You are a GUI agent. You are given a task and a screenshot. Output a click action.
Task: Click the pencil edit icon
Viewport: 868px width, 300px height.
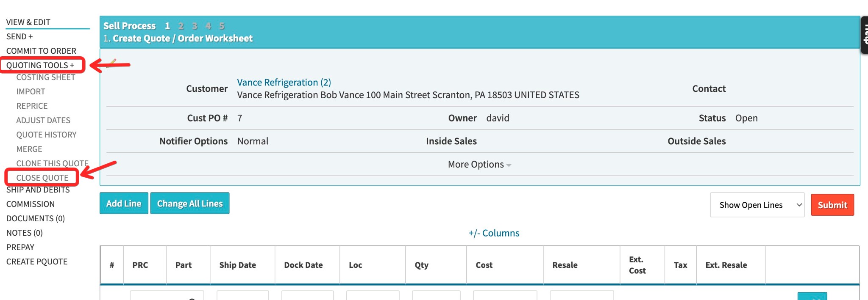point(111,63)
